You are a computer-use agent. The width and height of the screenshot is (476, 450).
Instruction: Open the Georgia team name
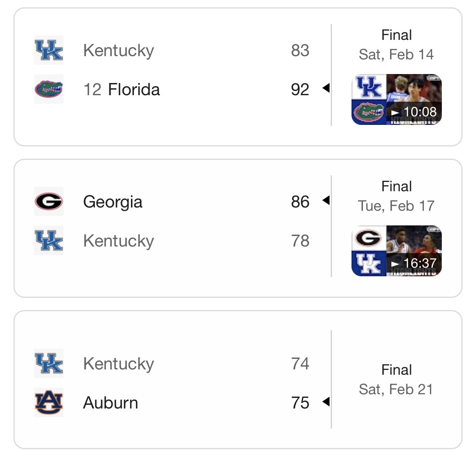click(113, 202)
